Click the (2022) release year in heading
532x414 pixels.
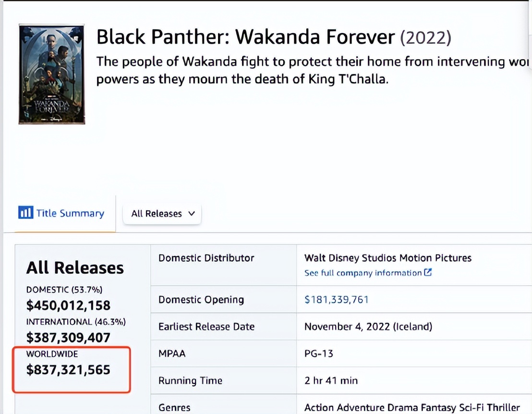coord(425,37)
